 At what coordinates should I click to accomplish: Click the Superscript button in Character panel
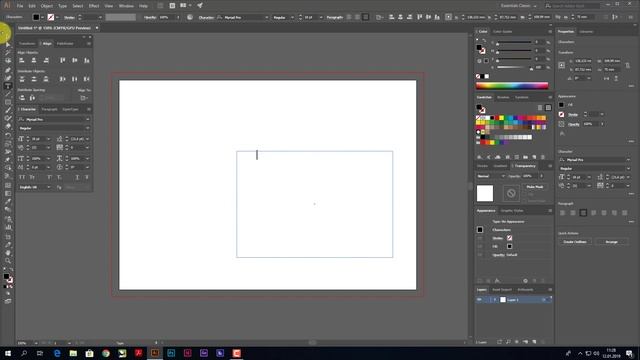click(x=50, y=177)
